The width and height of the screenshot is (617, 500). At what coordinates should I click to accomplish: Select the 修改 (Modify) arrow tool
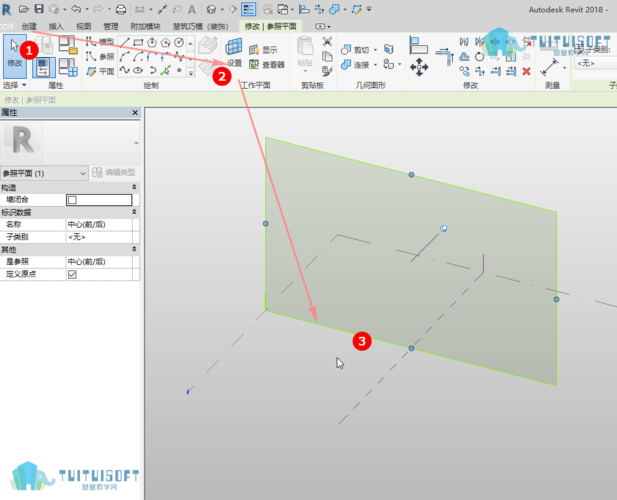click(15, 54)
